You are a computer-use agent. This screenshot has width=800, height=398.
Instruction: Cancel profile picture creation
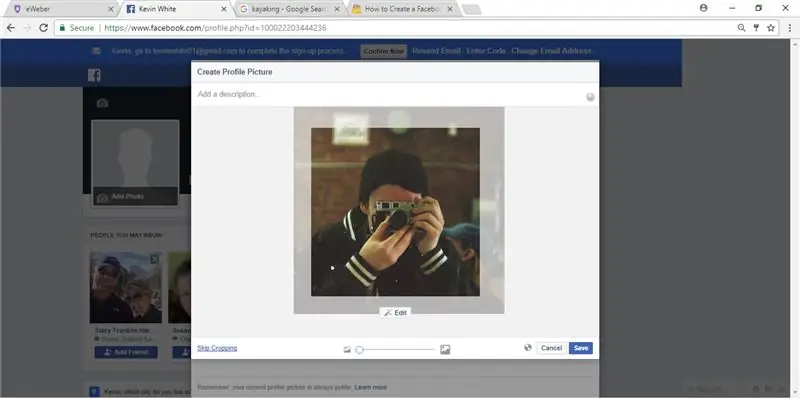[x=551, y=348]
